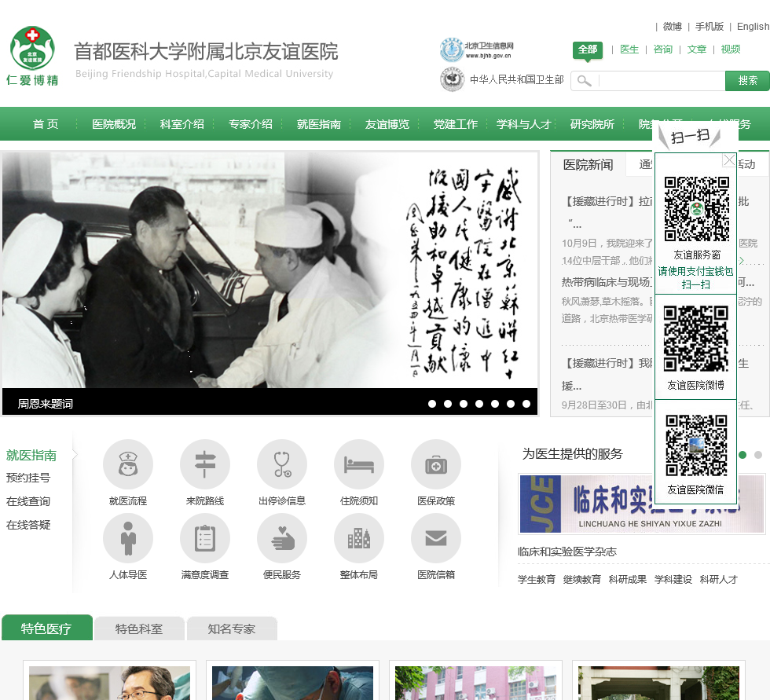770x700 pixels.
Task: Switch site language to English
Action: 753,27
